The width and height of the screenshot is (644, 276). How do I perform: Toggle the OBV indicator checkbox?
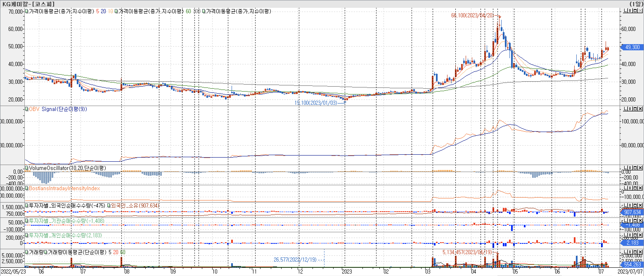(27, 109)
